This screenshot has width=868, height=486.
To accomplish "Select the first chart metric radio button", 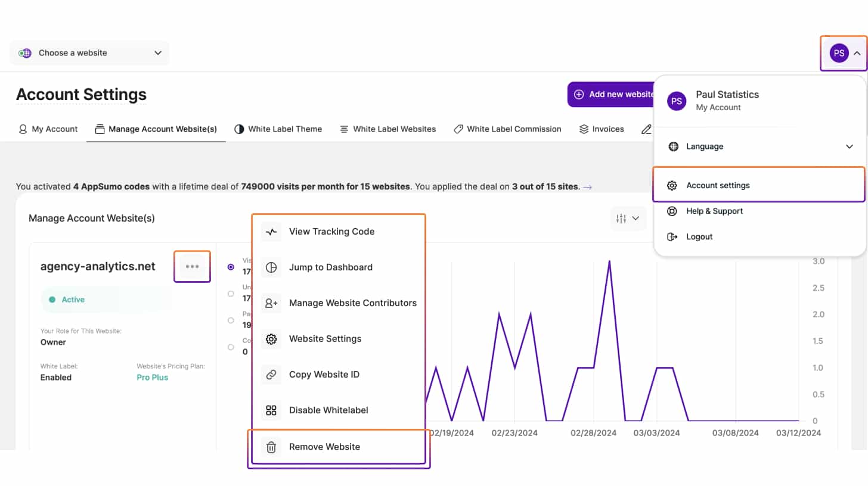I will coord(231,267).
